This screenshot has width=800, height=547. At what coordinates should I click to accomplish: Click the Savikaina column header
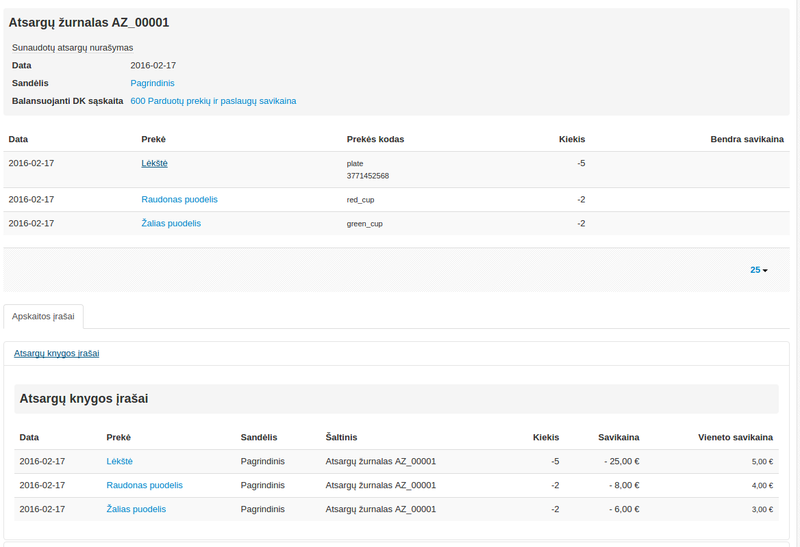click(x=618, y=437)
